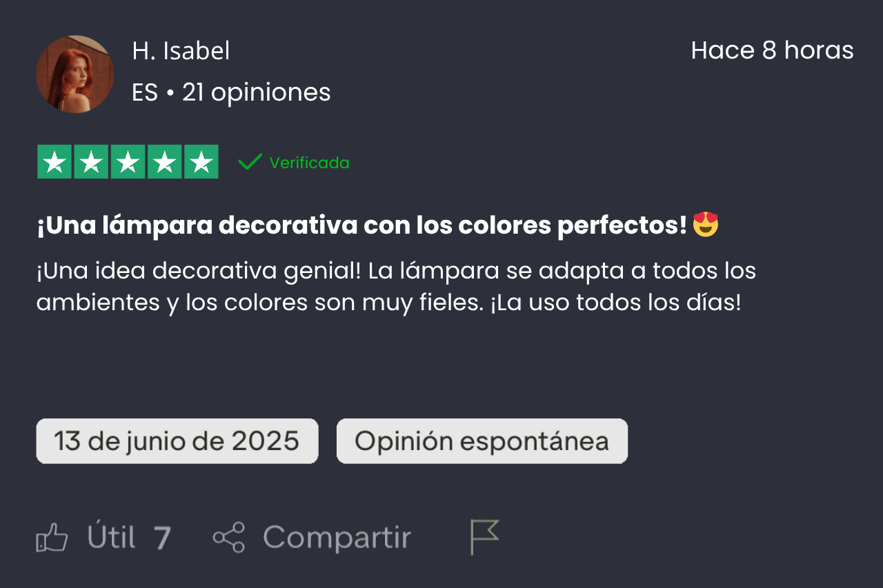883x588 pixels.
Task: Click the "Verificada" label
Action: 309,163
